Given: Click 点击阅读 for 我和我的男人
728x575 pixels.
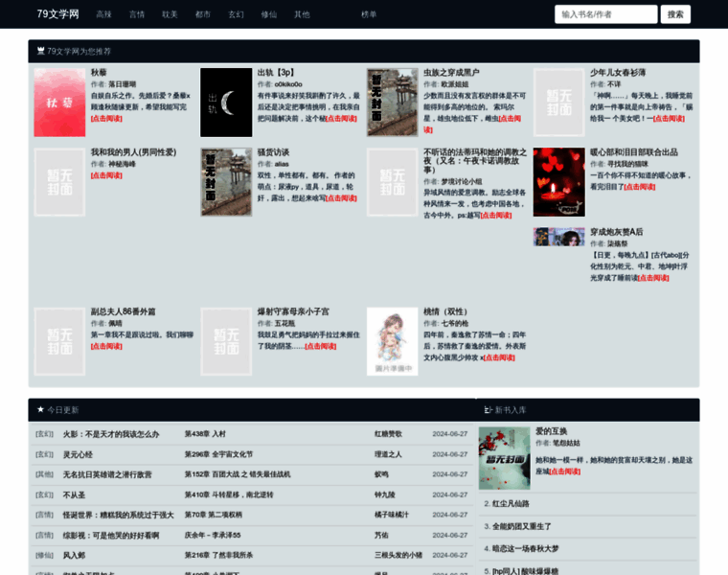Looking at the screenshot, I should (106, 175).
